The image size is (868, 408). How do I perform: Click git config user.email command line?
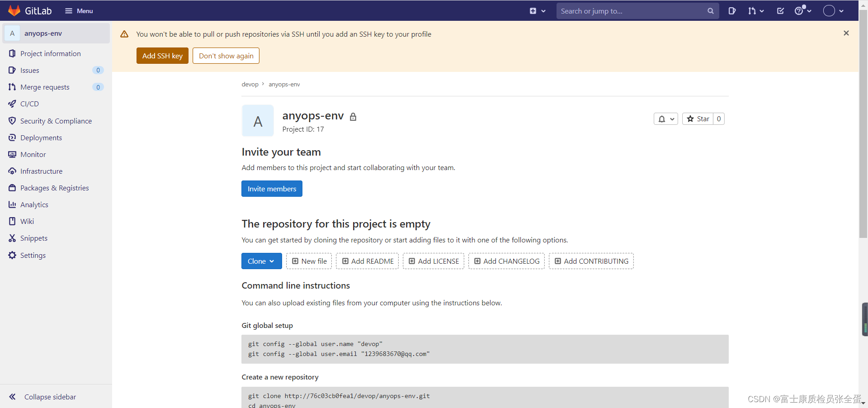[339, 354]
